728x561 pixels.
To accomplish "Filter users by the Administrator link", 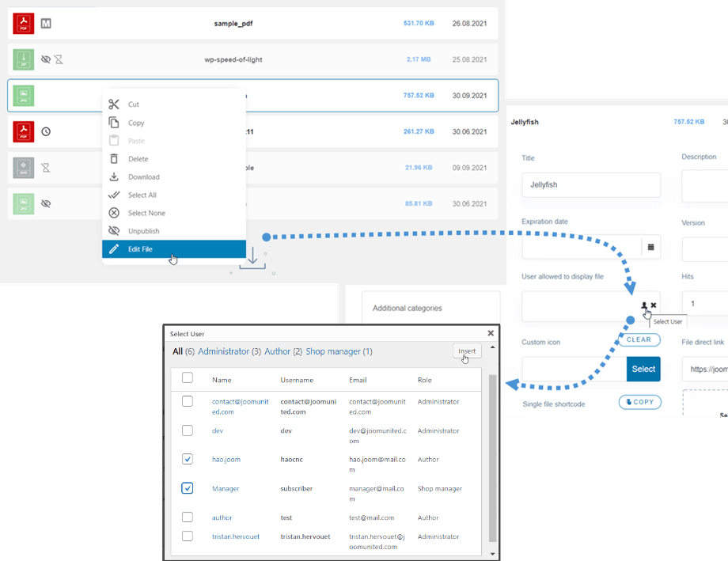I will pyautogui.click(x=222, y=351).
